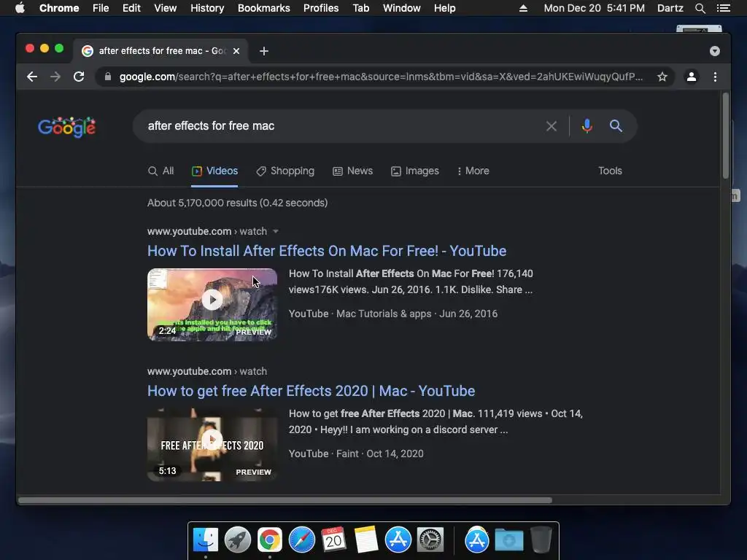
Task: Reload the page with the refresh icon
Action: [x=79, y=77]
